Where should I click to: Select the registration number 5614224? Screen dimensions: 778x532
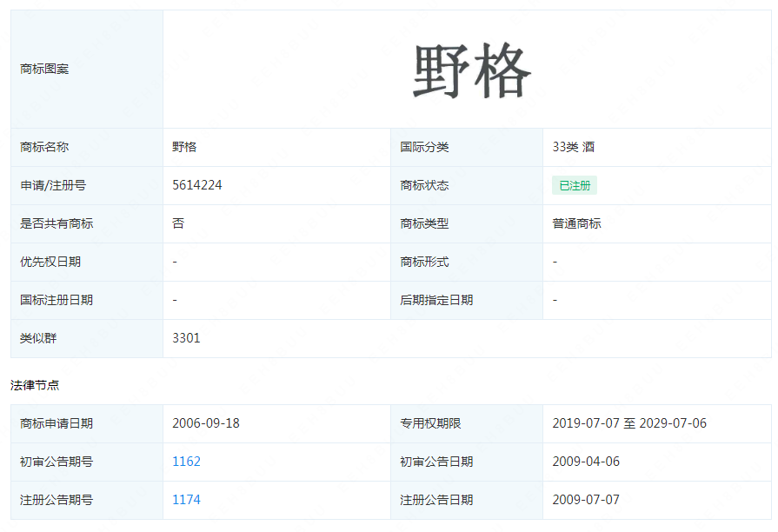(x=197, y=185)
